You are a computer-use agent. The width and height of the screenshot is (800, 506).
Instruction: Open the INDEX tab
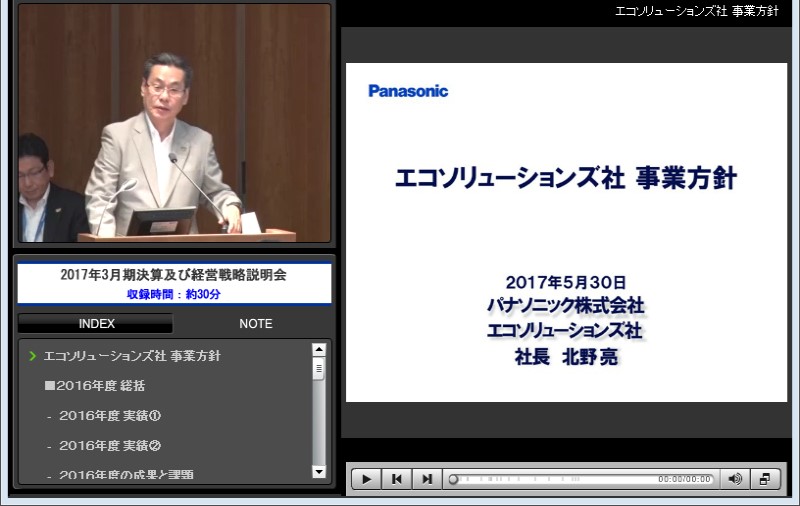click(96, 323)
